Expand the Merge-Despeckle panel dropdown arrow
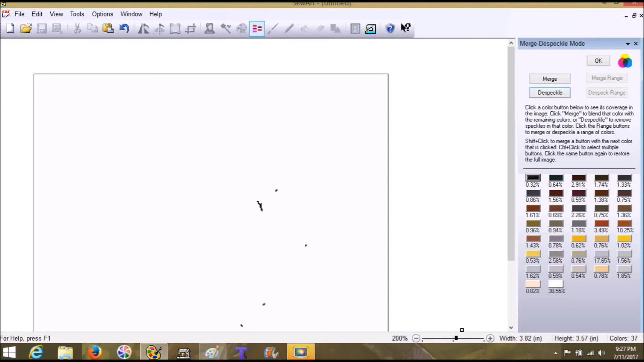The height and width of the screenshot is (362, 644). click(628, 44)
